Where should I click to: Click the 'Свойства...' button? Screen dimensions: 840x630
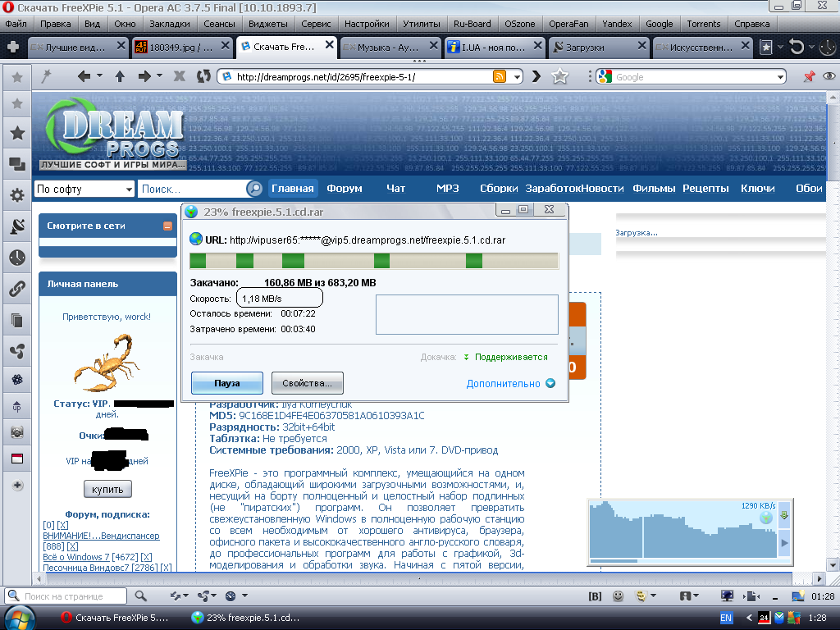pos(307,383)
